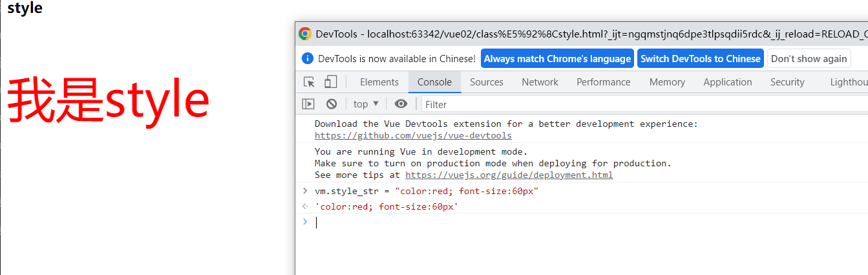Switch to the Network tab
This screenshot has width=868, height=275.
pos(540,82)
